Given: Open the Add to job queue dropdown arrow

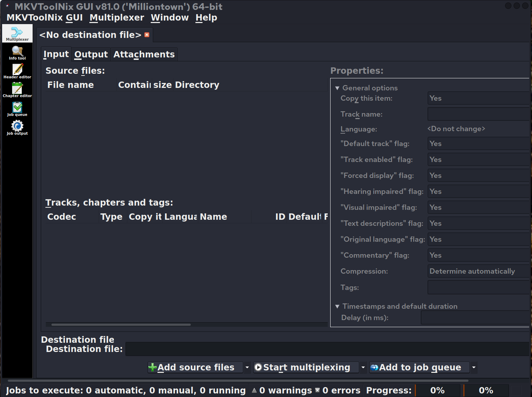Looking at the screenshot, I should click(473, 367).
